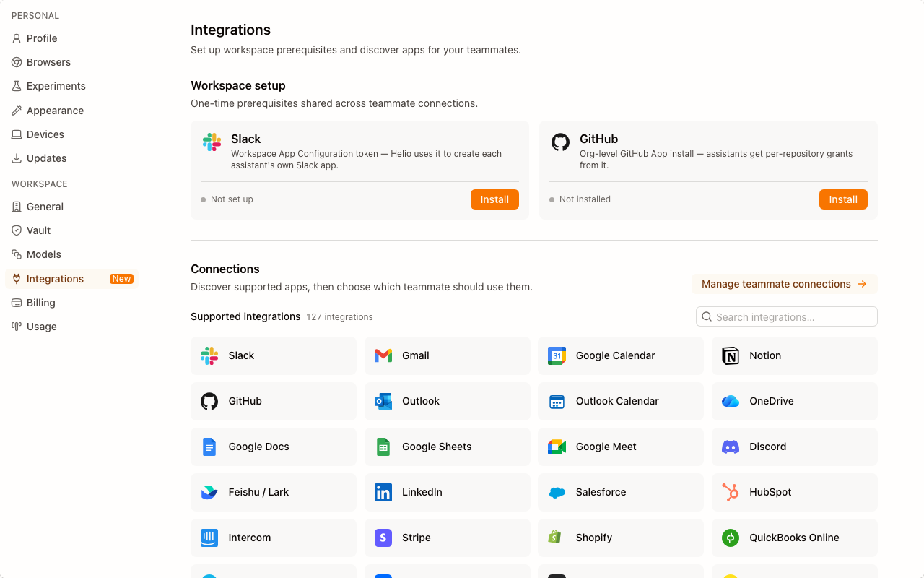Select the Outlook mail integration icon
Viewport: 924px width, 578px height.
pos(383,401)
